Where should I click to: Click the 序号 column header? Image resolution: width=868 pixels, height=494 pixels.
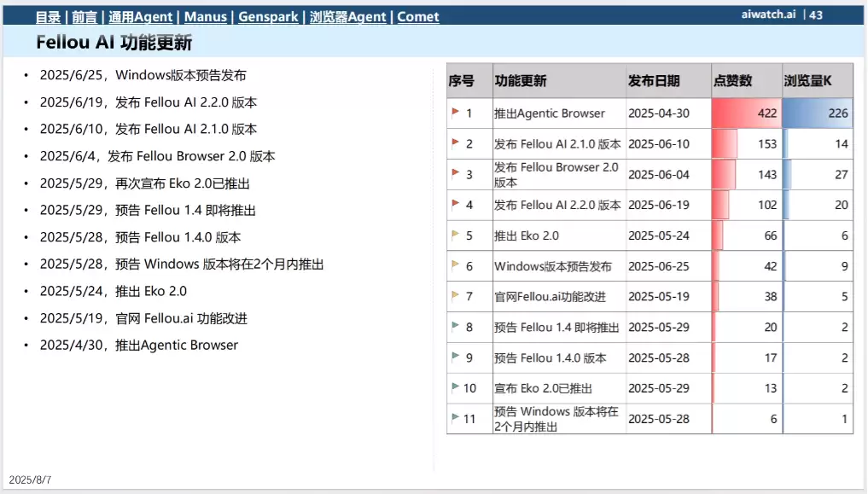point(469,81)
